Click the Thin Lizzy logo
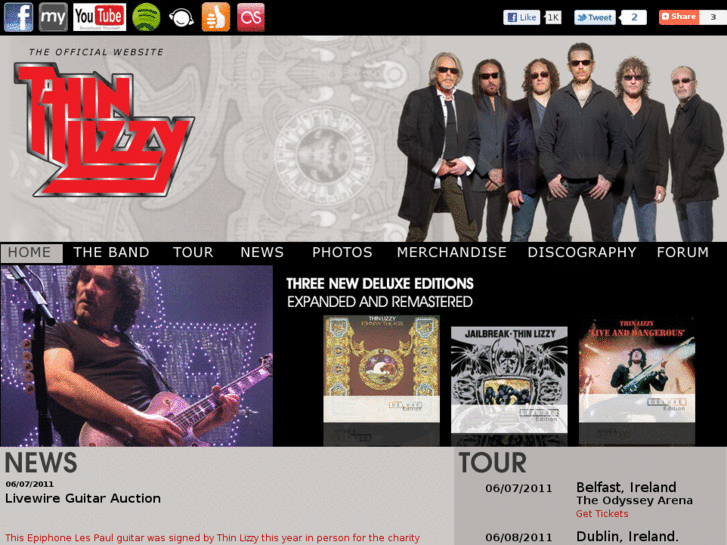727x545 pixels. tap(104, 130)
